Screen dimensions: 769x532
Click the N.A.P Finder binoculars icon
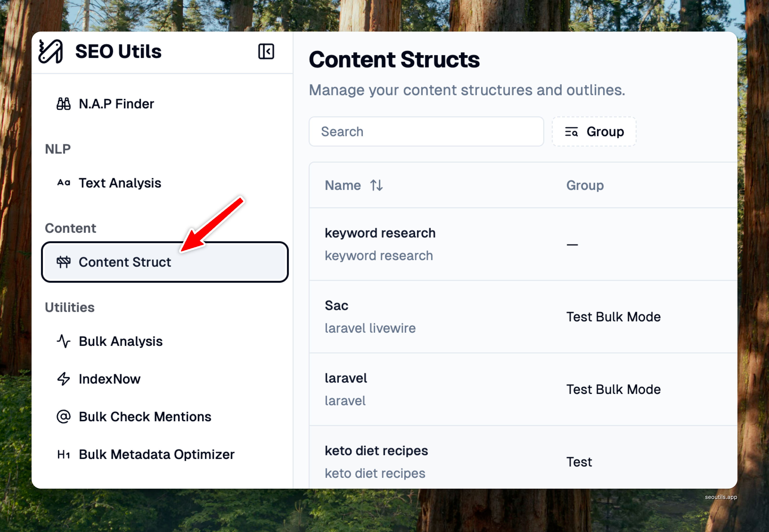(x=63, y=104)
